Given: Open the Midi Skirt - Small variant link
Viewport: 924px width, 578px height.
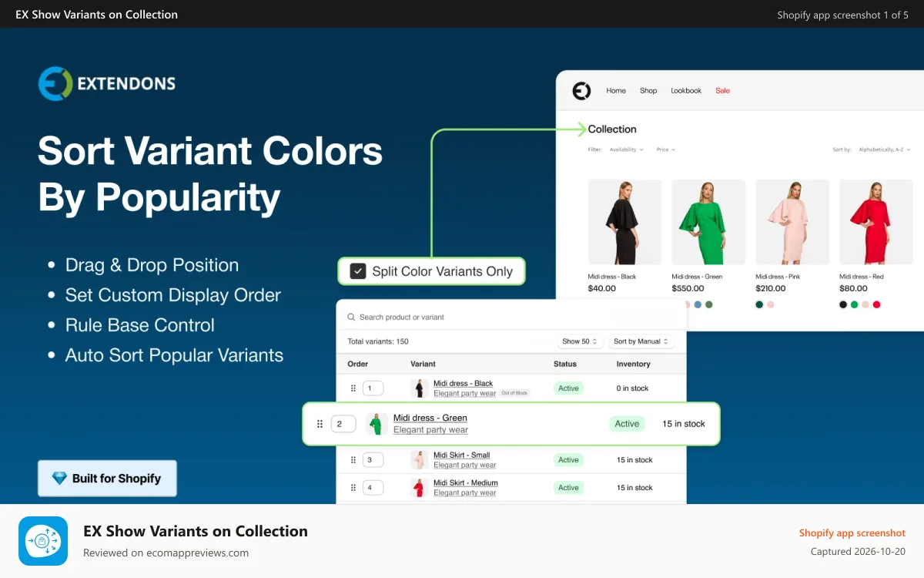Looking at the screenshot, I should tap(461, 455).
